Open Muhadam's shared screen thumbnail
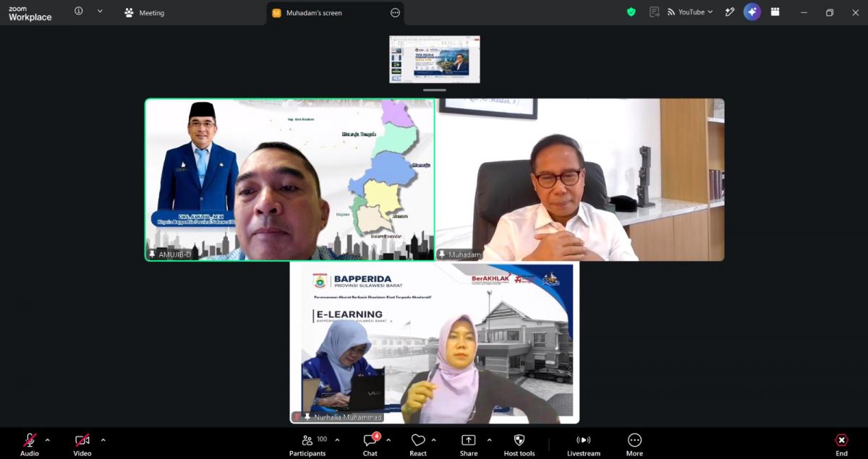Screen dimensions: 868x459 point(434,59)
